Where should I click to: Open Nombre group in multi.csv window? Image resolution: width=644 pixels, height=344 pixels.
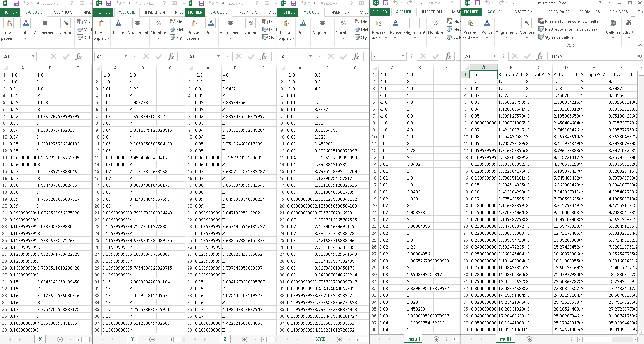[527, 29]
